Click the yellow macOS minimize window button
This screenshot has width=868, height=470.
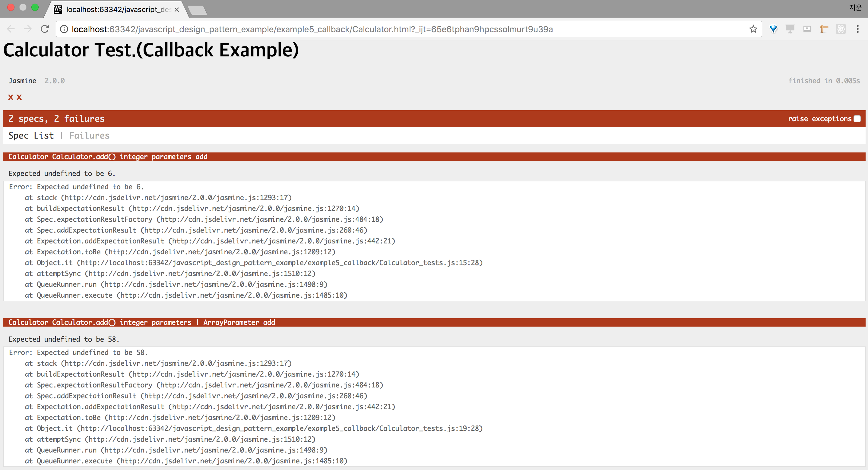[x=23, y=7]
